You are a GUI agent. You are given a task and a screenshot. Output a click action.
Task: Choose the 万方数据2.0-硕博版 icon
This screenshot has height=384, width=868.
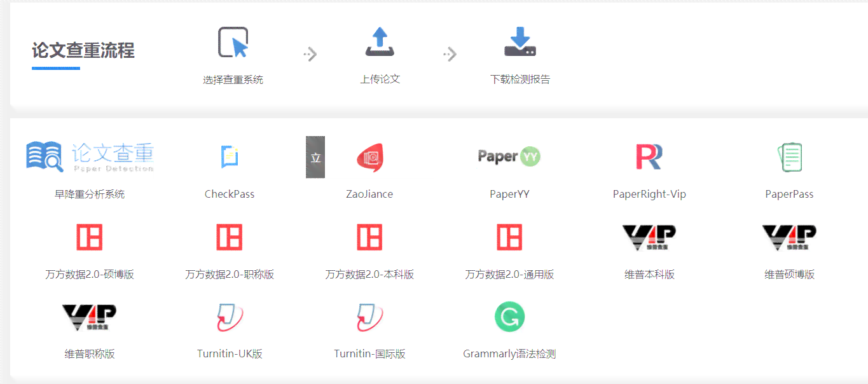[x=90, y=237]
